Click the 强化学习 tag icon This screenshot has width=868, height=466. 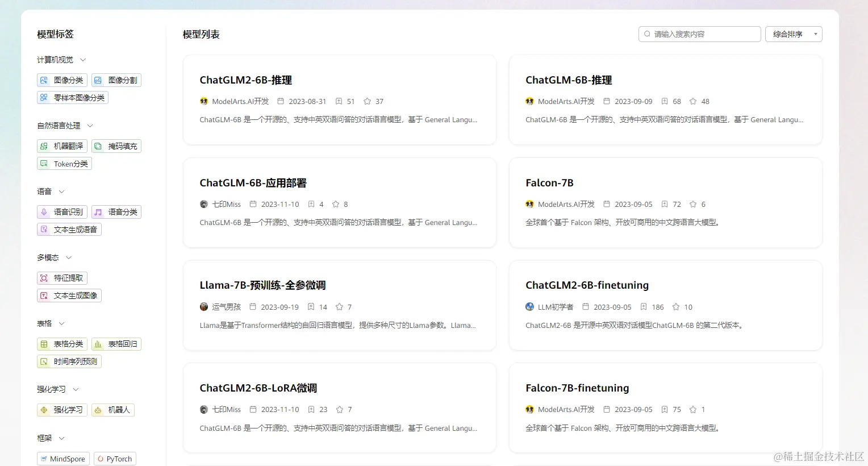tap(44, 410)
